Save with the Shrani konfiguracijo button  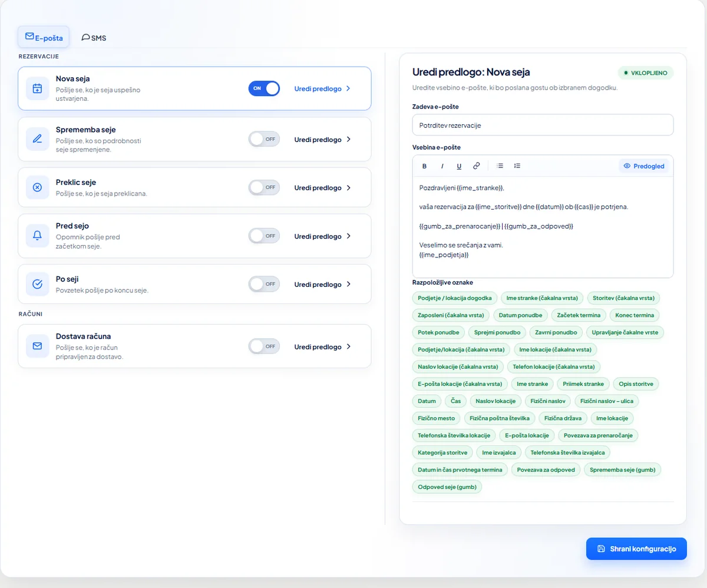coord(636,549)
